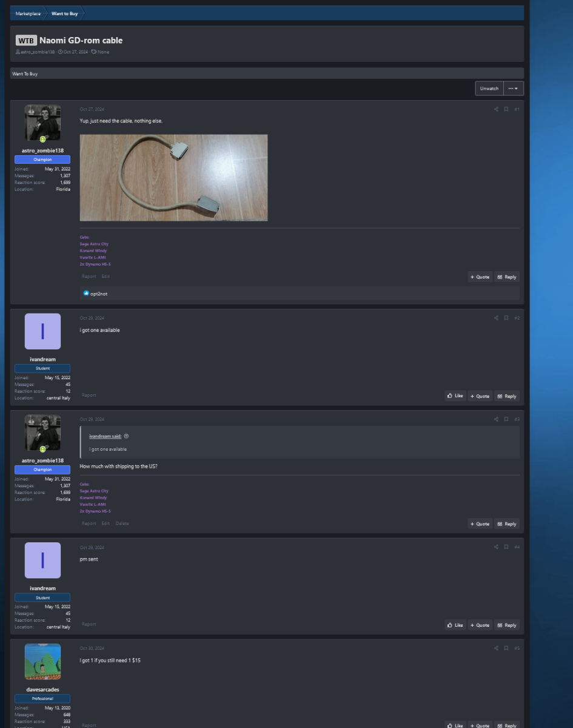This screenshot has height=728, width=573.
Task: Bookmark post #4 saying 'pm sent'
Action: [506, 547]
